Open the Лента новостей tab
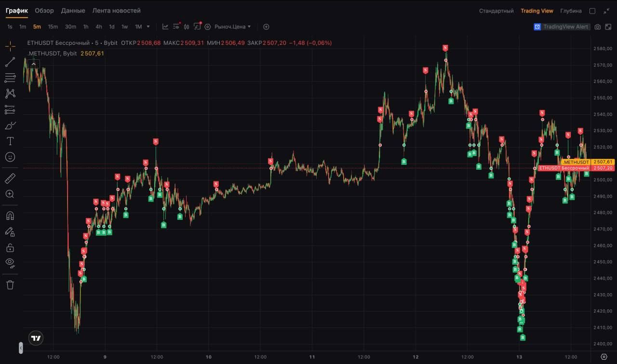 point(116,10)
